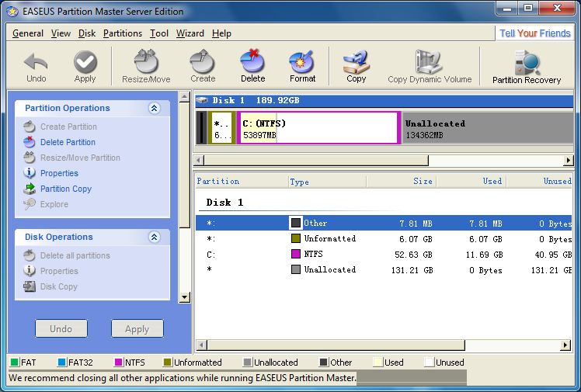This screenshot has height=392, width=581.
Task: Click the Unused column header
Action: point(540,182)
